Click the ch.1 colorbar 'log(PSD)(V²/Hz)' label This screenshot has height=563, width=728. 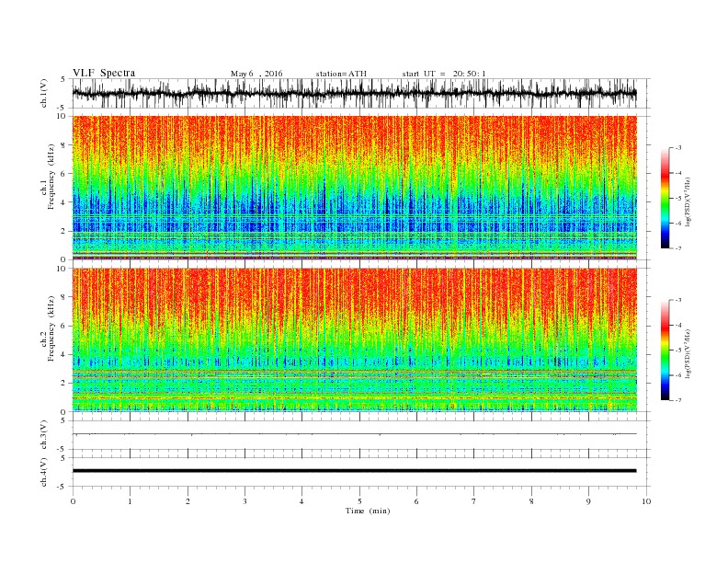[x=688, y=201]
